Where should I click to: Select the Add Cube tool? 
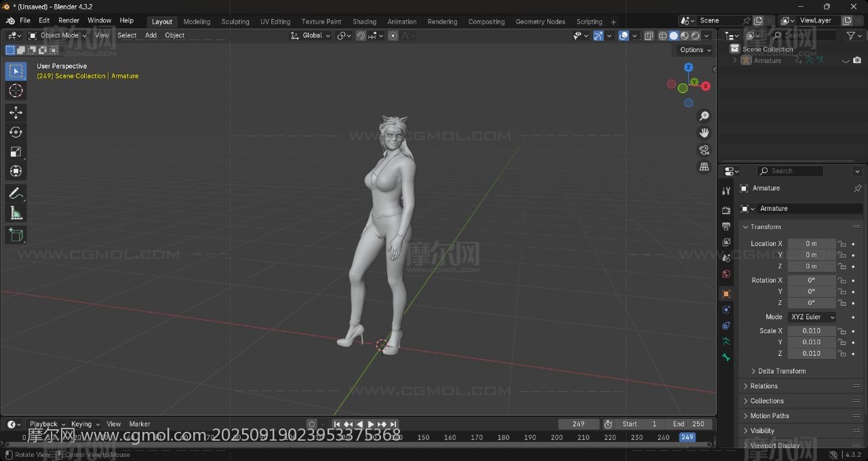click(16, 235)
